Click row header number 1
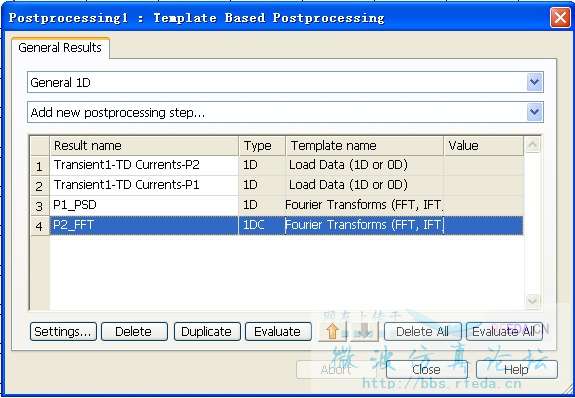 click(39, 166)
